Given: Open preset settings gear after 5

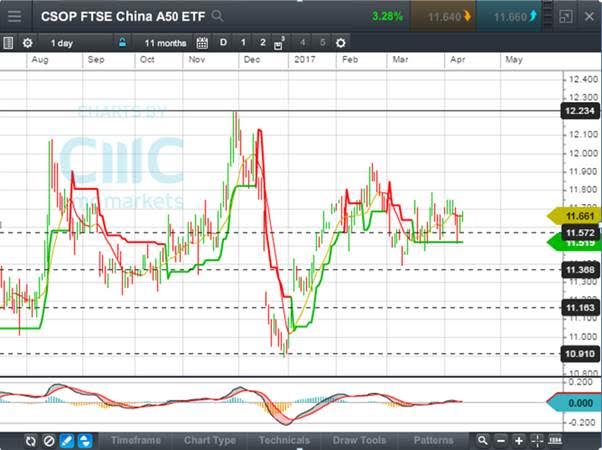Looking at the screenshot, I should (x=341, y=43).
